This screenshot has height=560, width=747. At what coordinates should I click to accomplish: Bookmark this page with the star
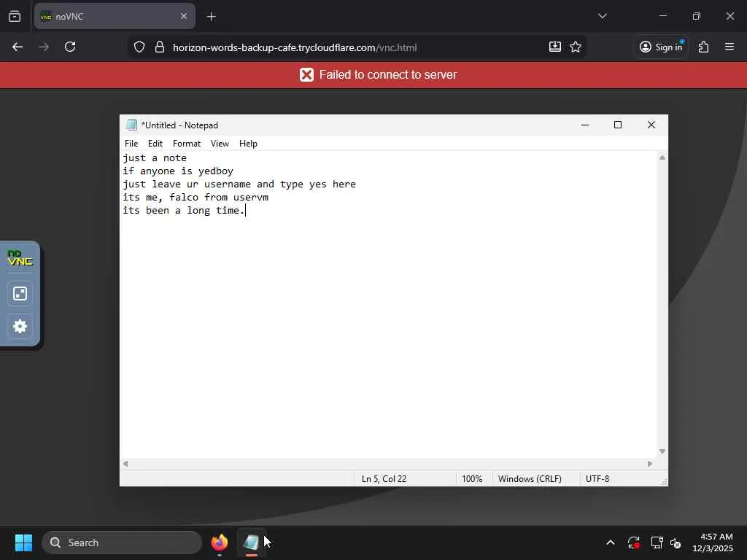tap(576, 47)
